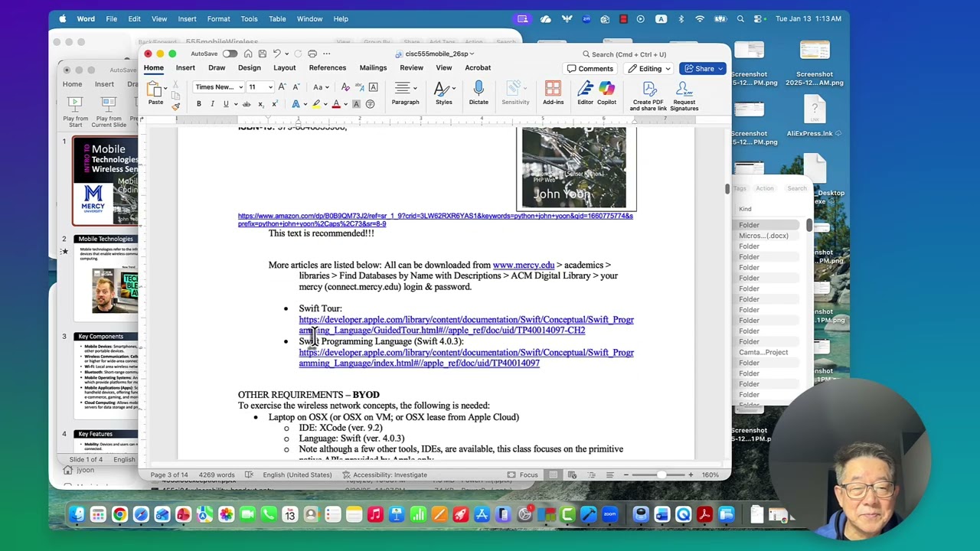Apply superscript formatting

click(x=274, y=104)
